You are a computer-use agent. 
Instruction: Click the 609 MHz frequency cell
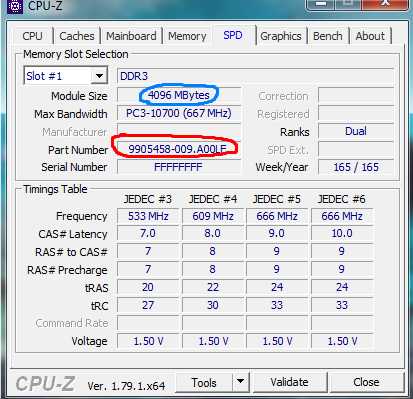pos(213,216)
